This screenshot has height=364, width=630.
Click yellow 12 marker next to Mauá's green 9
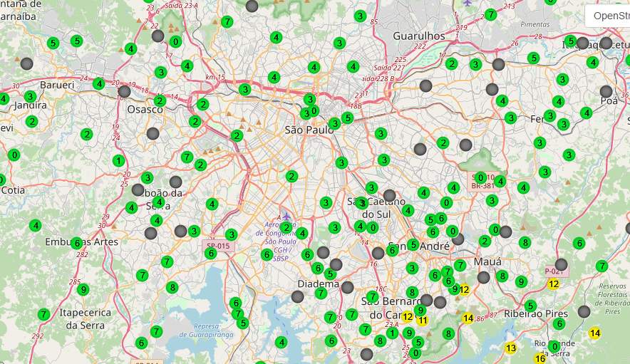pyautogui.click(x=464, y=289)
